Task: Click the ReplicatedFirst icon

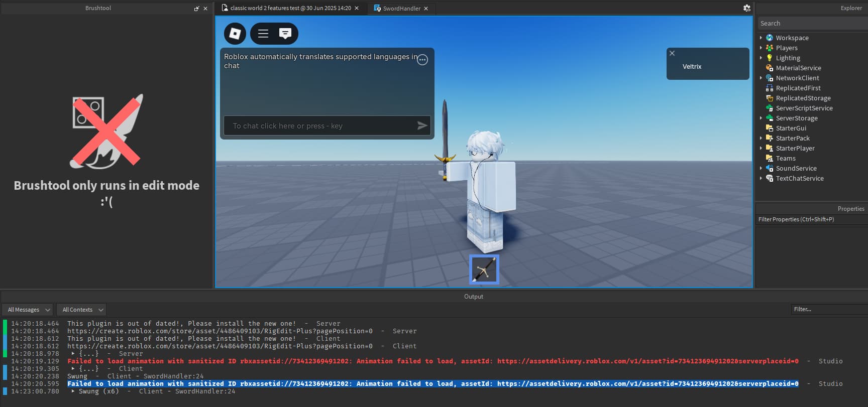Action: (770, 88)
